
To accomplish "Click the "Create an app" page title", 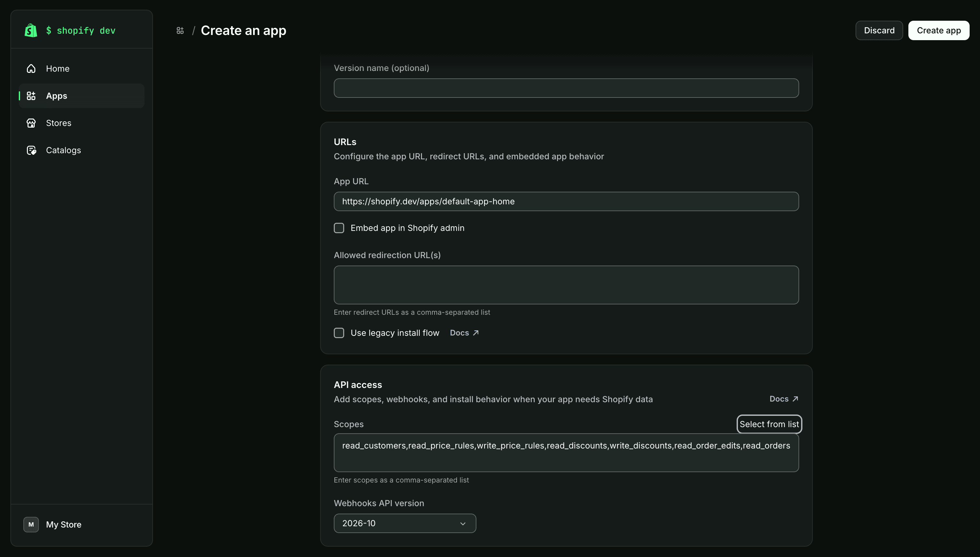I will 243,31.
